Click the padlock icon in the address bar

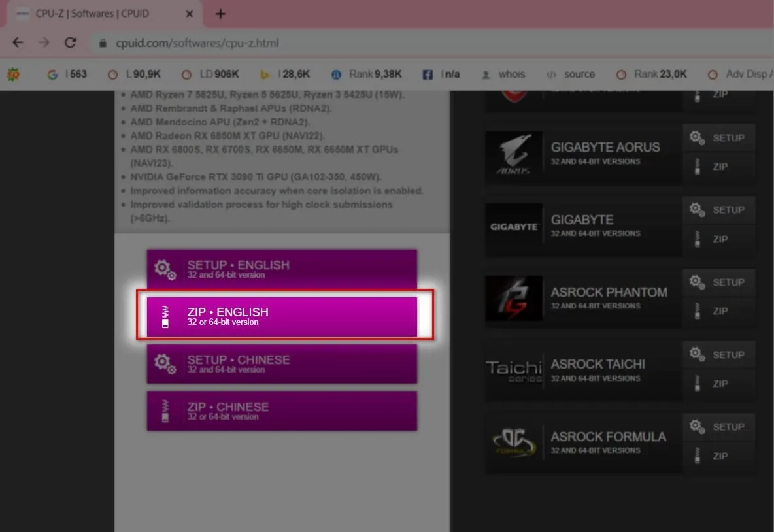click(102, 42)
